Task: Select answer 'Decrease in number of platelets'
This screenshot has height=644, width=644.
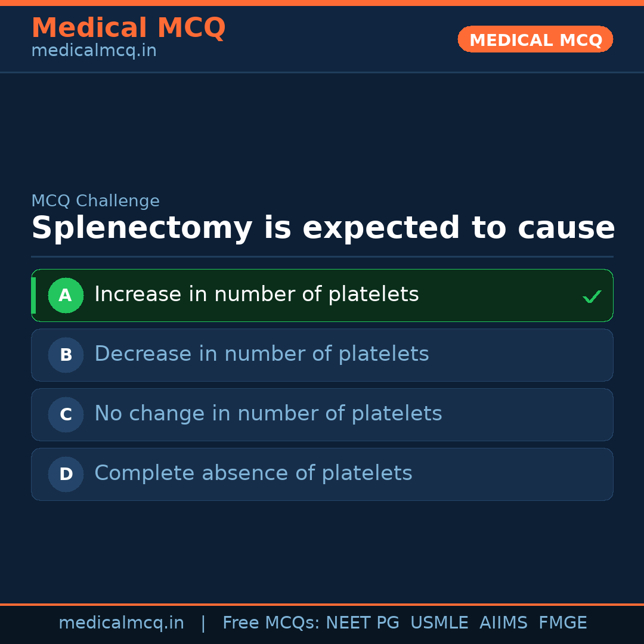Action: pos(261,354)
